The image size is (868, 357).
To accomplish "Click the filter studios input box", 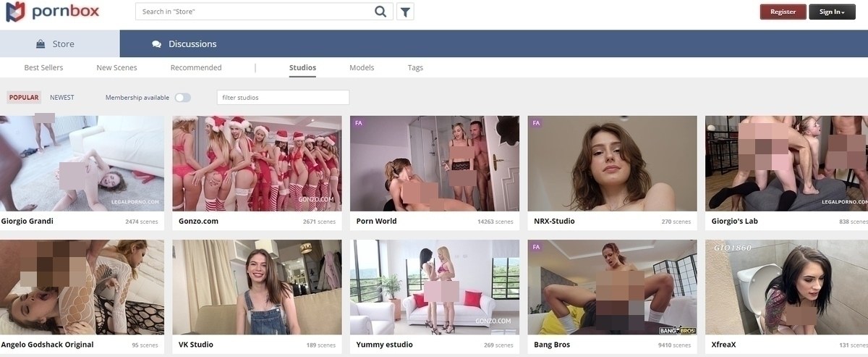I will pos(283,97).
